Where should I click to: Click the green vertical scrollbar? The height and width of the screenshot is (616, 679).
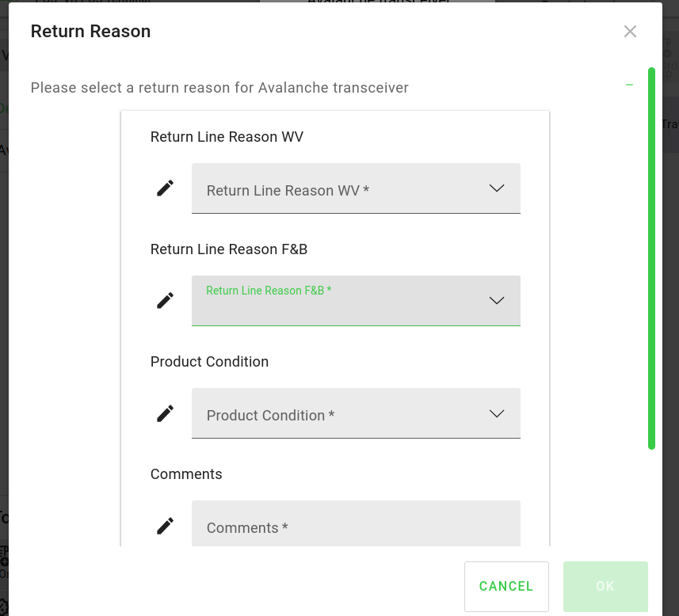pos(651,258)
